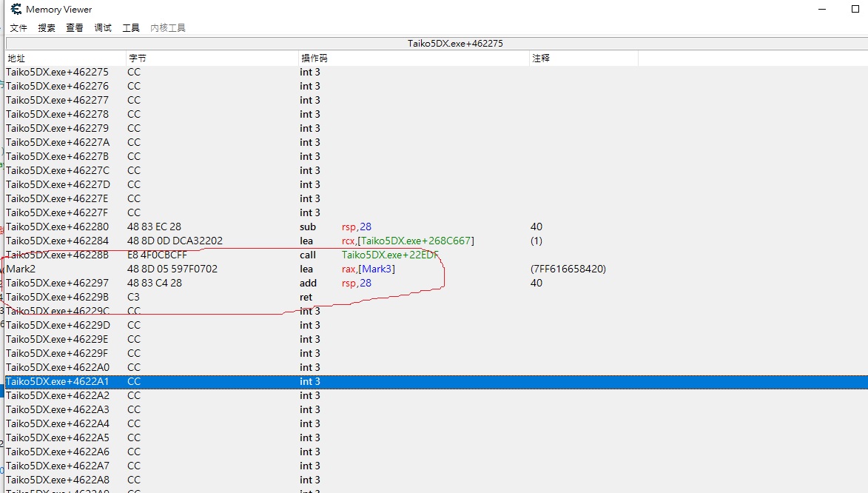Viewport: 868px width, 493px height.
Task: Maximize the Memory Viewer window
Action: point(855,10)
